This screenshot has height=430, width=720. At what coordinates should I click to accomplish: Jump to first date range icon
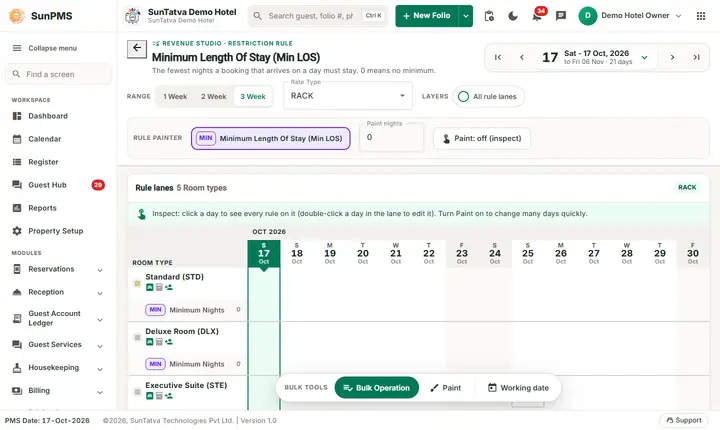[498, 57]
